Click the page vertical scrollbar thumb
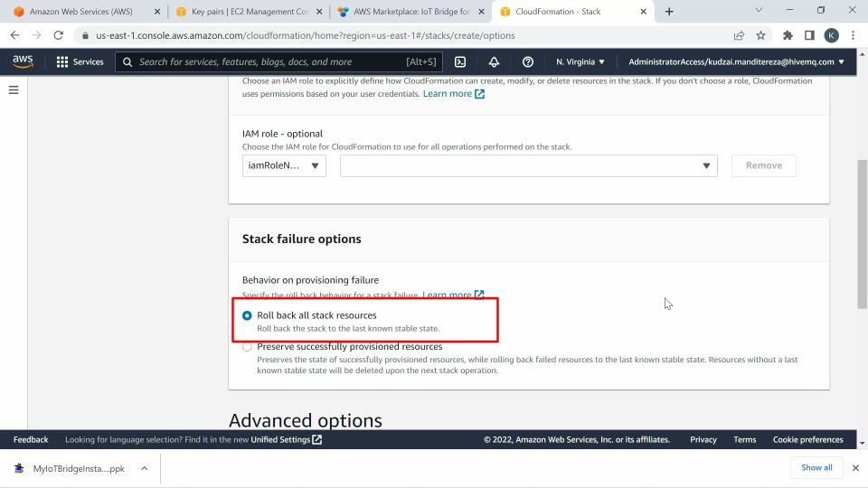This screenshot has height=488, width=868. tap(862, 234)
